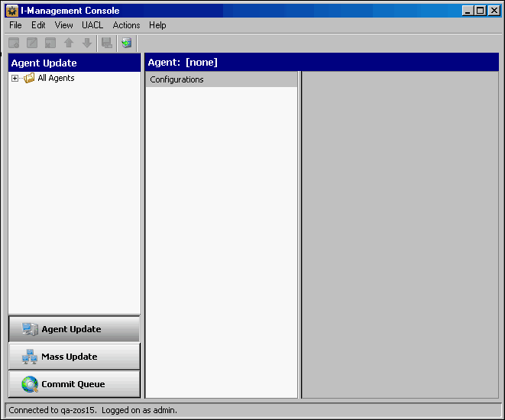Open the UACL menu

pyautogui.click(x=92, y=25)
